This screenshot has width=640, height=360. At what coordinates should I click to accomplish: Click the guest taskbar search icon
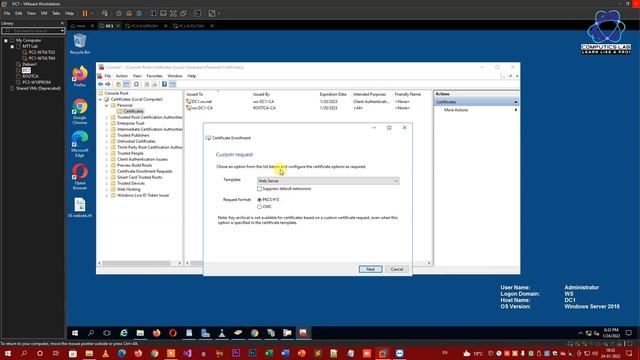click(91, 333)
